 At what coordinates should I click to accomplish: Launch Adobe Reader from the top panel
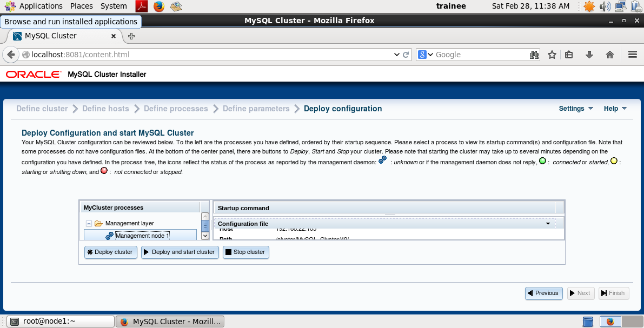[142, 6]
